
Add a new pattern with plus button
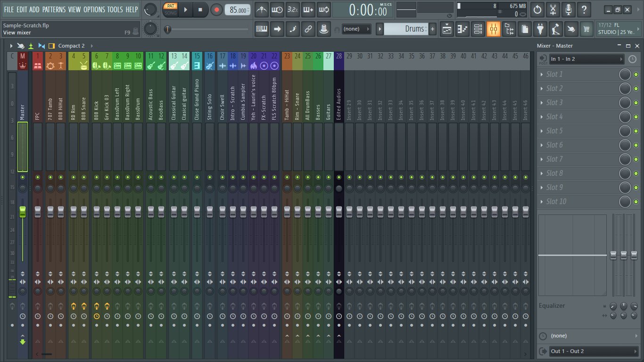point(432,29)
